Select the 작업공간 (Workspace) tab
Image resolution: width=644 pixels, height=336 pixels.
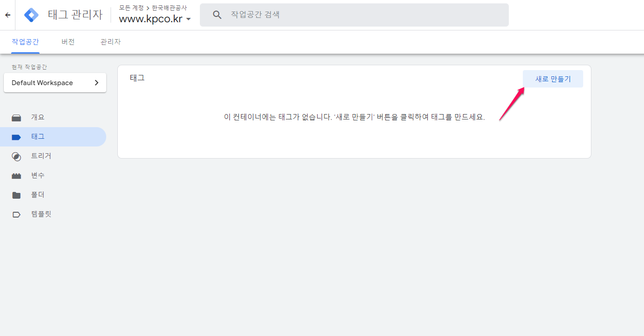point(25,42)
